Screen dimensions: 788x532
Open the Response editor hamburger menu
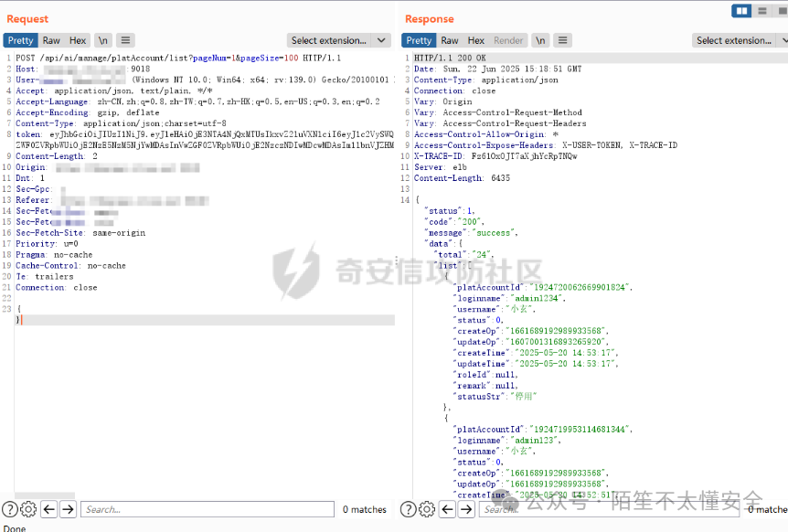[x=562, y=39]
